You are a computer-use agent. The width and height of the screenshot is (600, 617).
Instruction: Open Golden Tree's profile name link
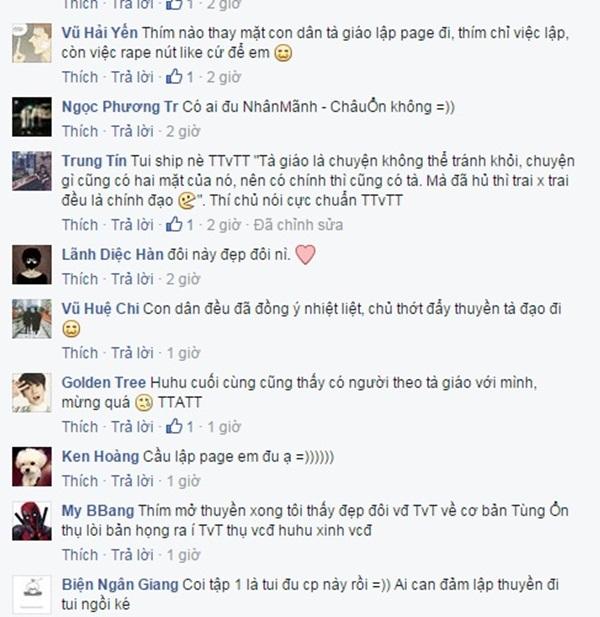[x=103, y=382]
